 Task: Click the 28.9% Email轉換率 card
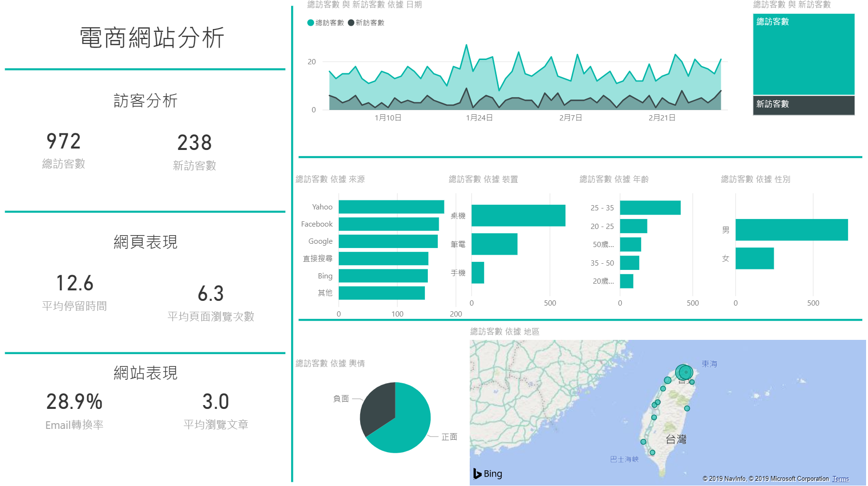(74, 410)
